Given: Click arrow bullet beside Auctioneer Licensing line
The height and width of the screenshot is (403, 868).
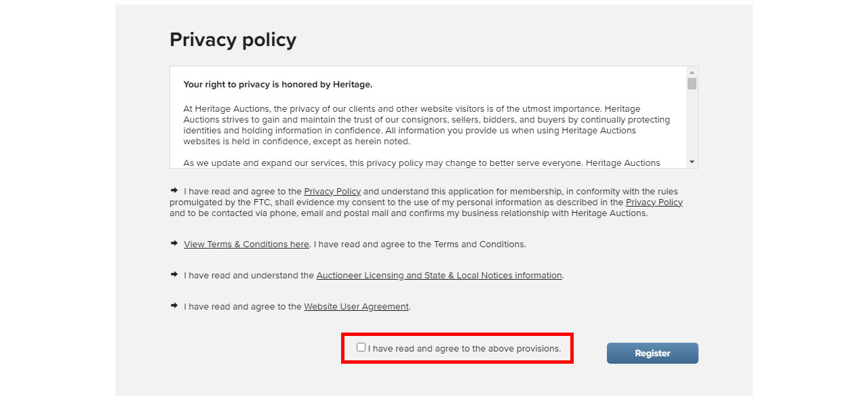Looking at the screenshot, I should pos(174,274).
